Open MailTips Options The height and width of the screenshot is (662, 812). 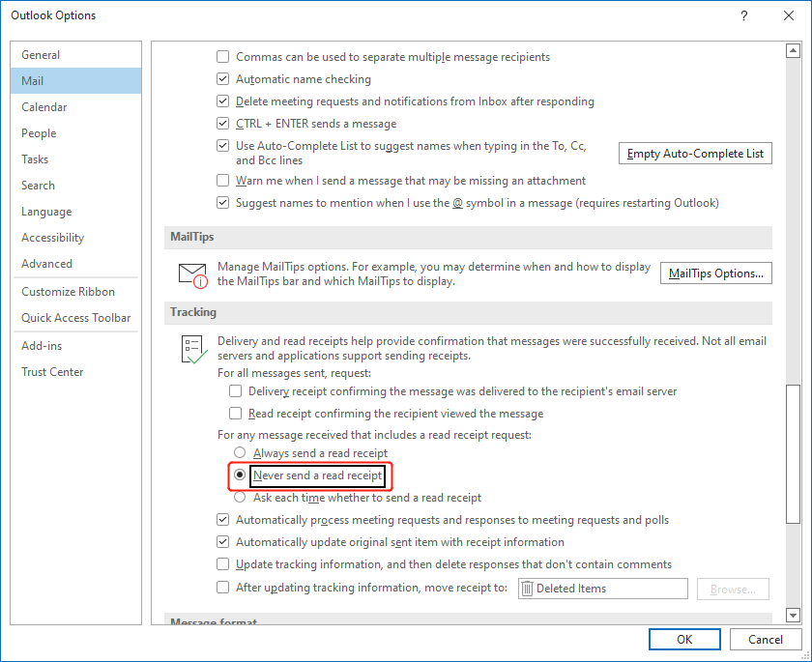tap(715, 273)
